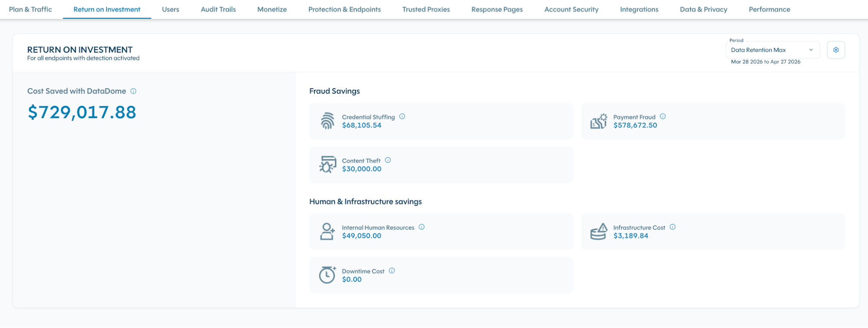Click the Credential Stuffing fingerprint icon
The width and height of the screenshot is (868, 328).
(x=327, y=121)
